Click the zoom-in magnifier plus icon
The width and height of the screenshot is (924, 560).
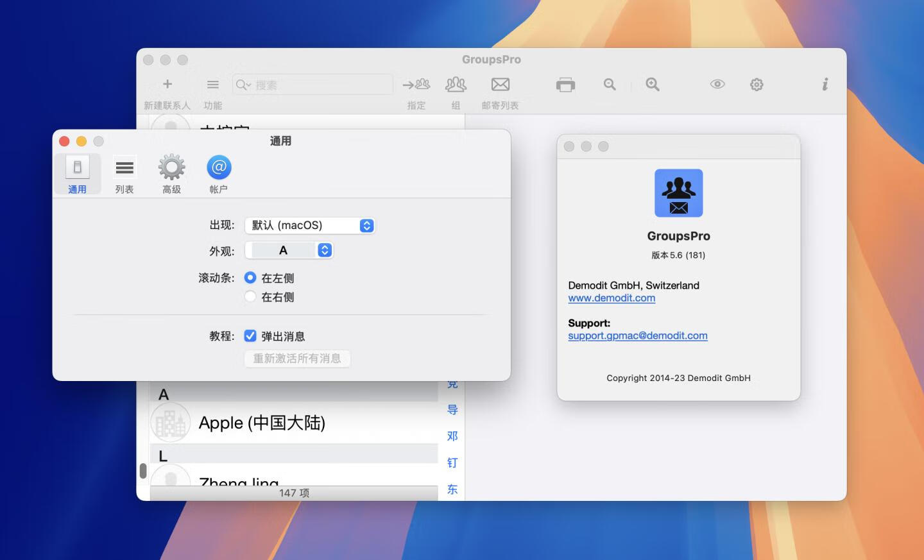coord(653,84)
